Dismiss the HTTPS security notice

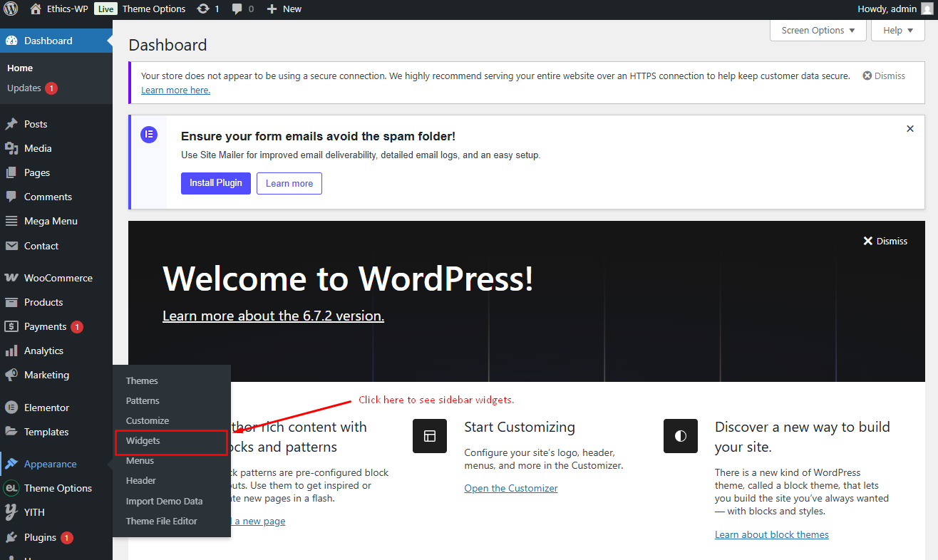[x=884, y=76]
